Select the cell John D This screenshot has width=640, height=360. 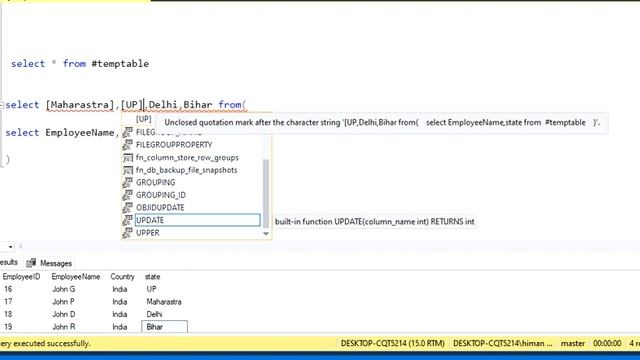64,314
